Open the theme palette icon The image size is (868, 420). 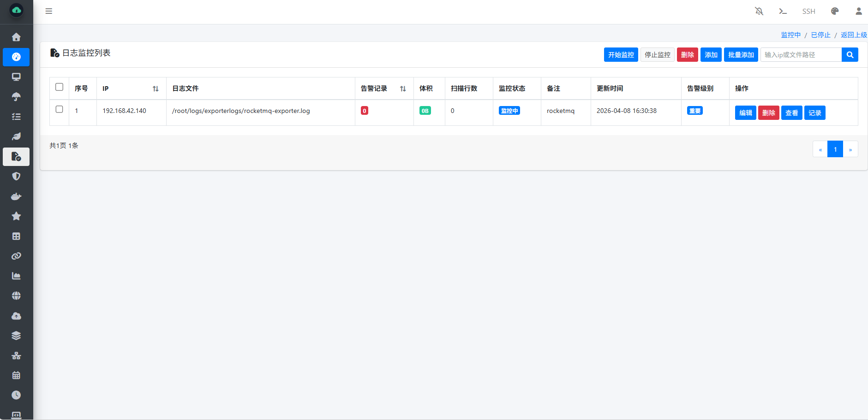click(x=835, y=11)
